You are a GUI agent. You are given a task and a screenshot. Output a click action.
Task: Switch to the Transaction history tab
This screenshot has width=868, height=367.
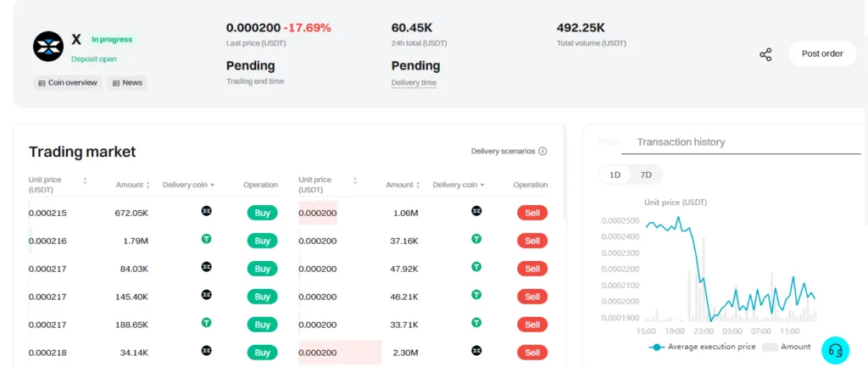681,142
